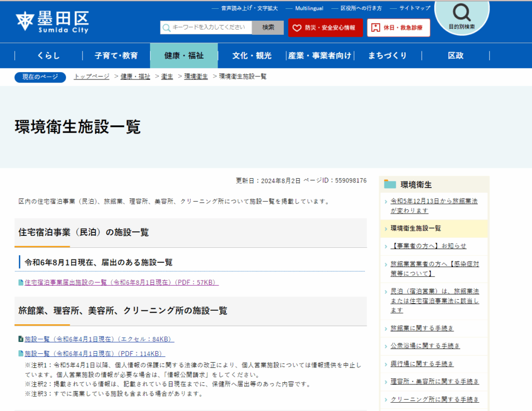The height and width of the screenshot is (411, 532).
Task: Open the 健康・福祉 navigation tab
Action: pyautogui.click(x=184, y=56)
